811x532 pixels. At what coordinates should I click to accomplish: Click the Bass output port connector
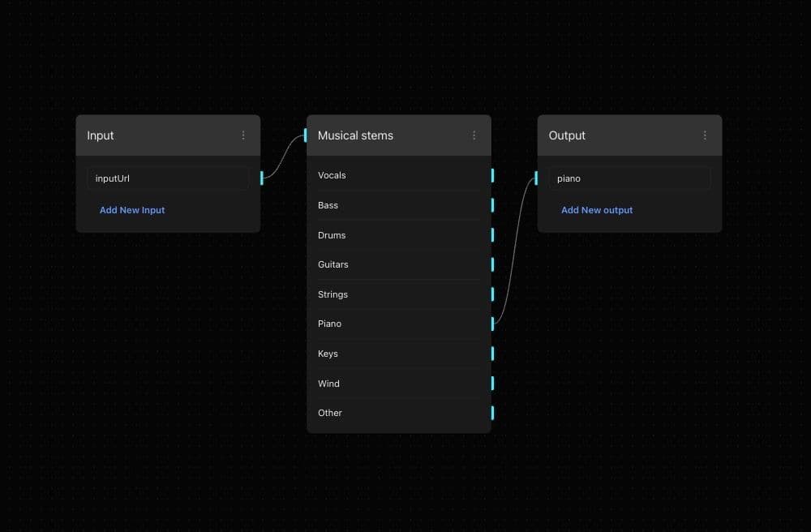pos(492,205)
